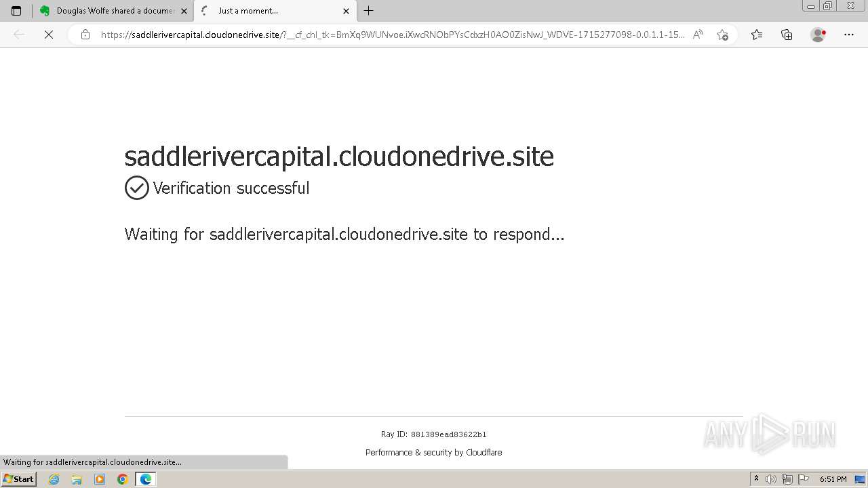Show hidden system tray icons
The width and height of the screenshot is (868, 488).
coord(756,479)
